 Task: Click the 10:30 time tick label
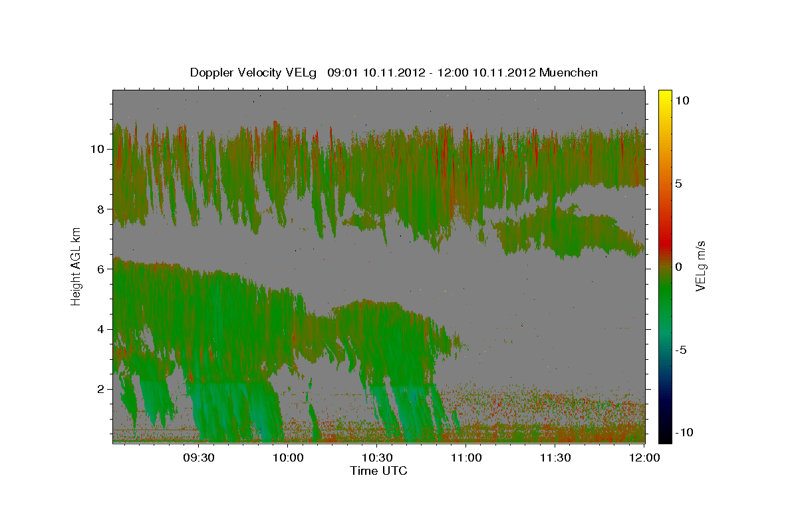click(376, 458)
